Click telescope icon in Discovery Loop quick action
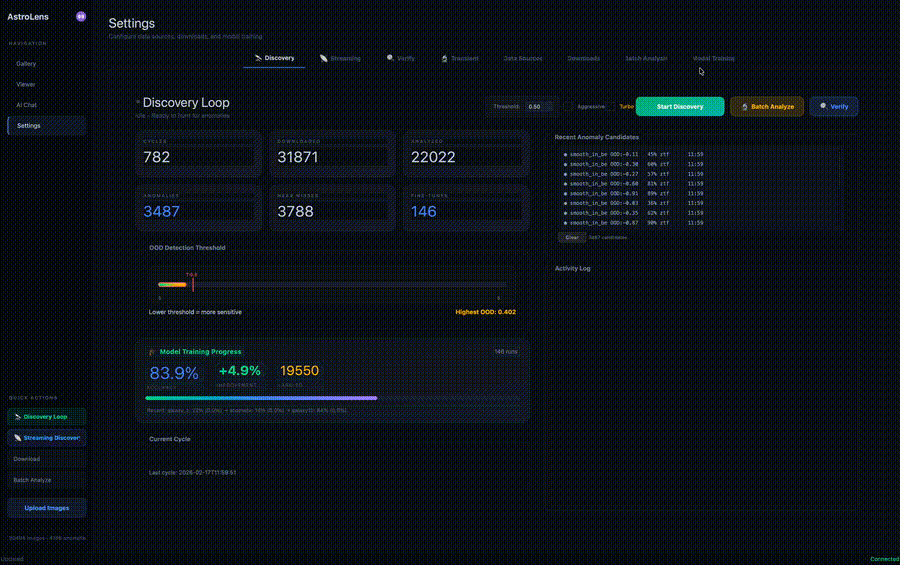This screenshot has height=565, width=900. pyautogui.click(x=18, y=416)
